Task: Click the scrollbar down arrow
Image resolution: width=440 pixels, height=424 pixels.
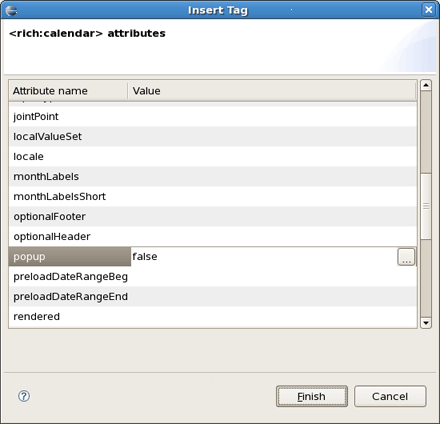Action: click(426, 323)
